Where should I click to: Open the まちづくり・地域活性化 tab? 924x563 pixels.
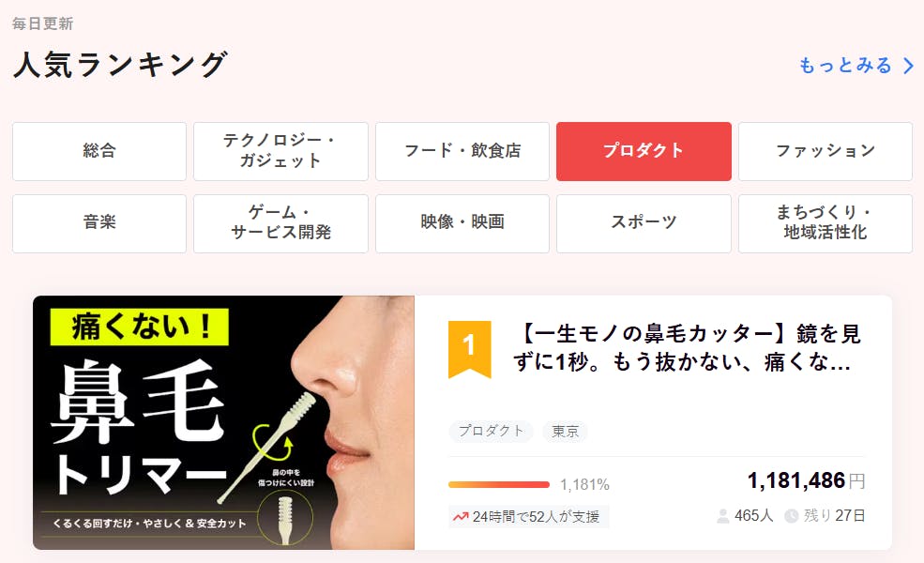[x=825, y=223]
